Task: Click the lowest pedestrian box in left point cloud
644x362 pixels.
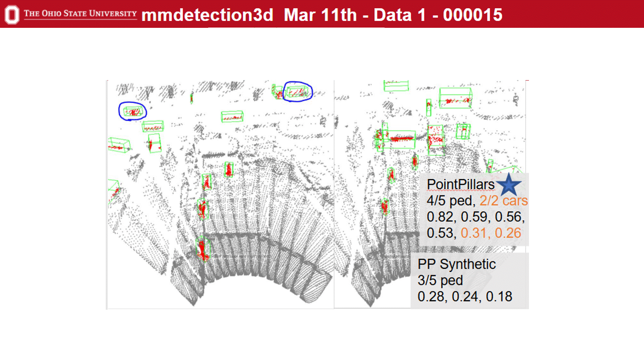Action: pos(203,249)
